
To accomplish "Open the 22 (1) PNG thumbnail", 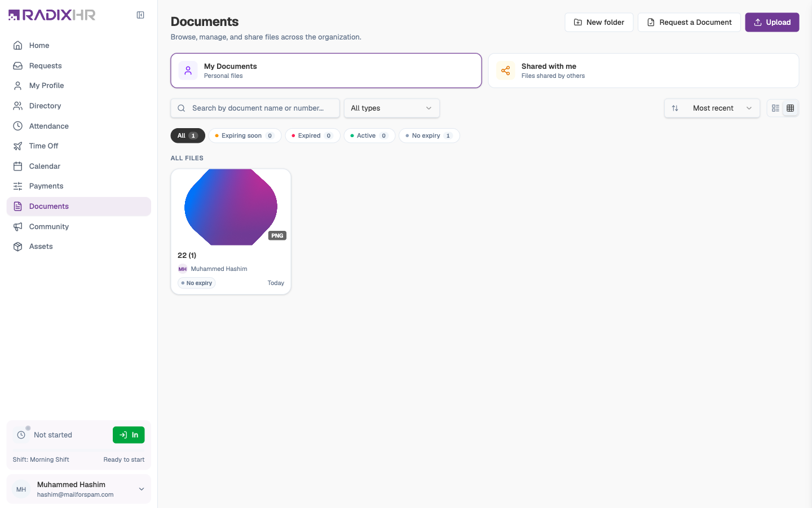I will [231, 207].
